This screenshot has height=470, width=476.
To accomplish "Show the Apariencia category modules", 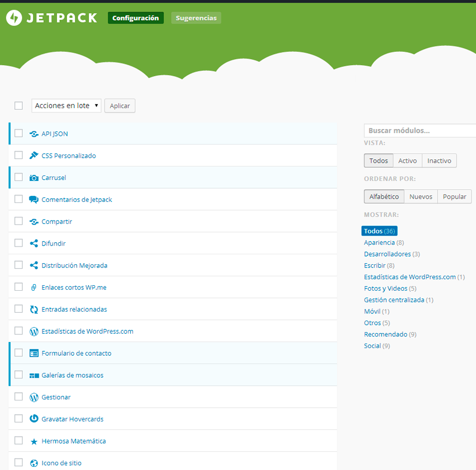I will click(x=379, y=243).
